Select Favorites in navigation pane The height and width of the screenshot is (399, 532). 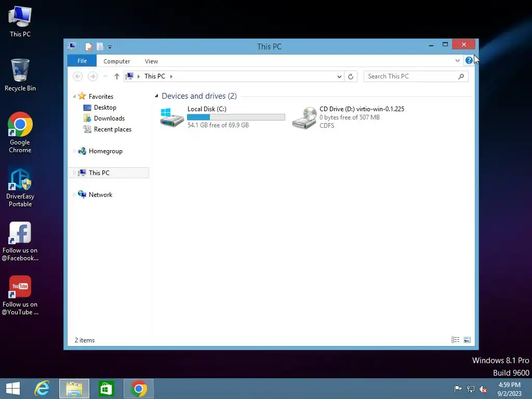[x=101, y=97]
